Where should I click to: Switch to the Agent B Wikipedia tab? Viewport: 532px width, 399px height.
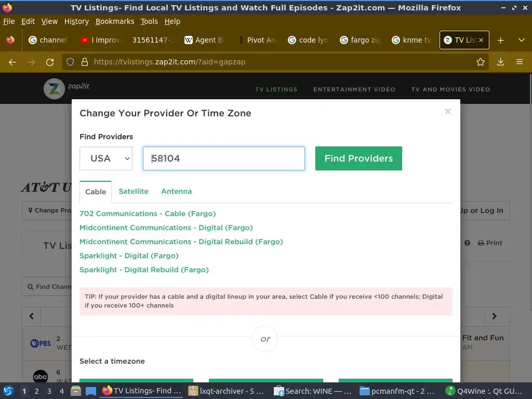205,40
